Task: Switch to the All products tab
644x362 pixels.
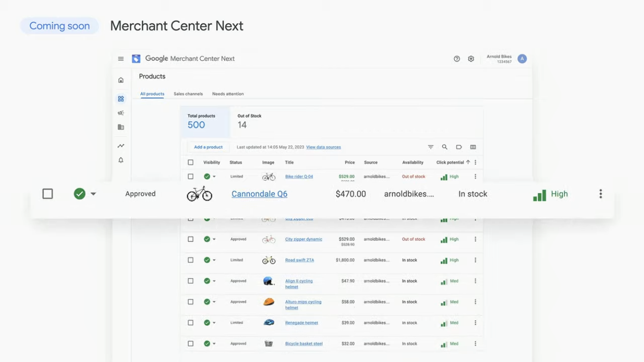Action: pyautogui.click(x=152, y=94)
